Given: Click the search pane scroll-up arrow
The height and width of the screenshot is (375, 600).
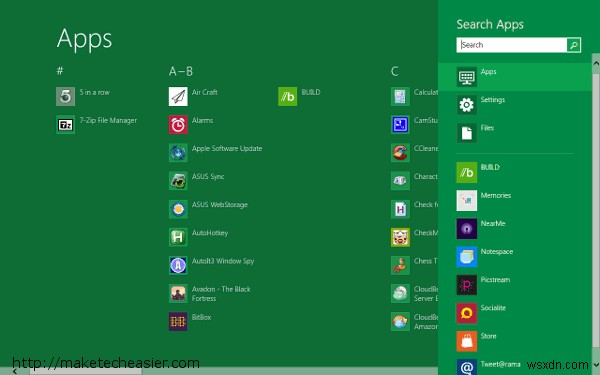Looking at the screenshot, I should [x=596, y=64].
